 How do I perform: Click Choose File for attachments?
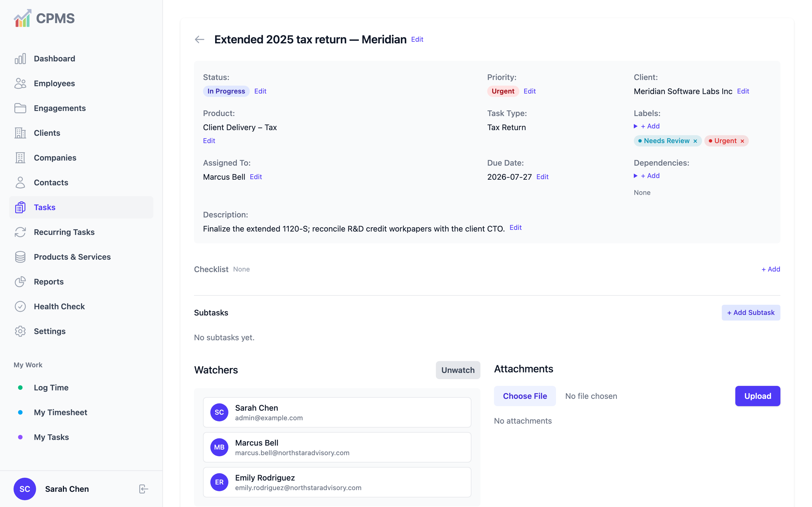click(x=525, y=396)
